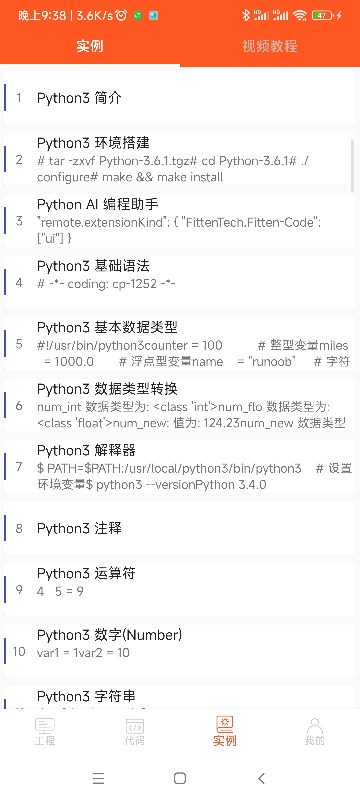The width and height of the screenshot is (360, 795).
Task: Open lesson Python3 注释
Action: click(x=179, y=528)
